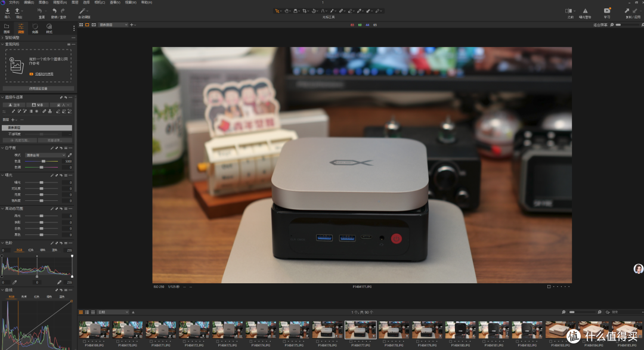This screenshot has width=644, height=350.
Task: Collapse the 曝光 exposure panel
Action: (x=2, y=175)
